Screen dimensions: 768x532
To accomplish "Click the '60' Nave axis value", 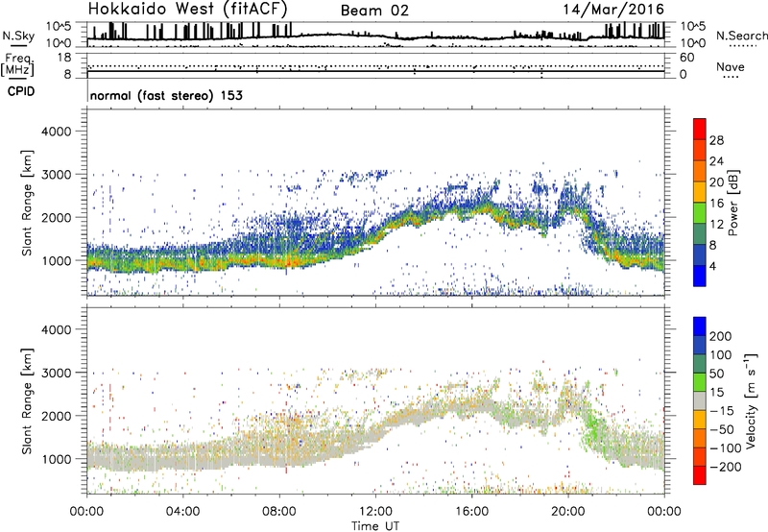I will (687, 58).
